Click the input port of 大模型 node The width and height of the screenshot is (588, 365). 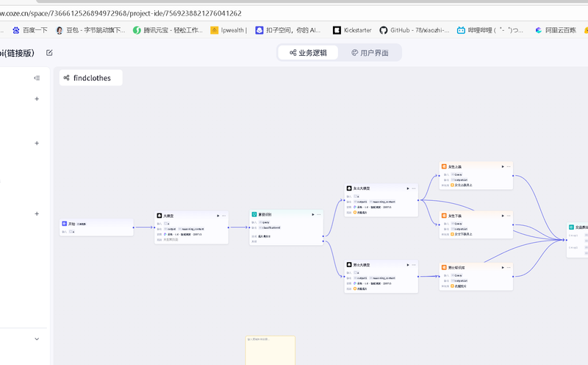click(154, 227)
